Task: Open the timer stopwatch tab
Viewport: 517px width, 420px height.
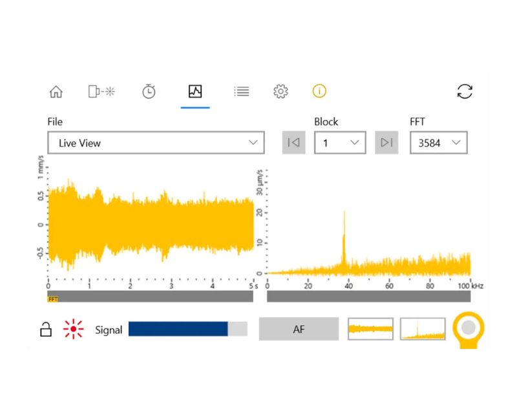Action: [x=149, y=91]
